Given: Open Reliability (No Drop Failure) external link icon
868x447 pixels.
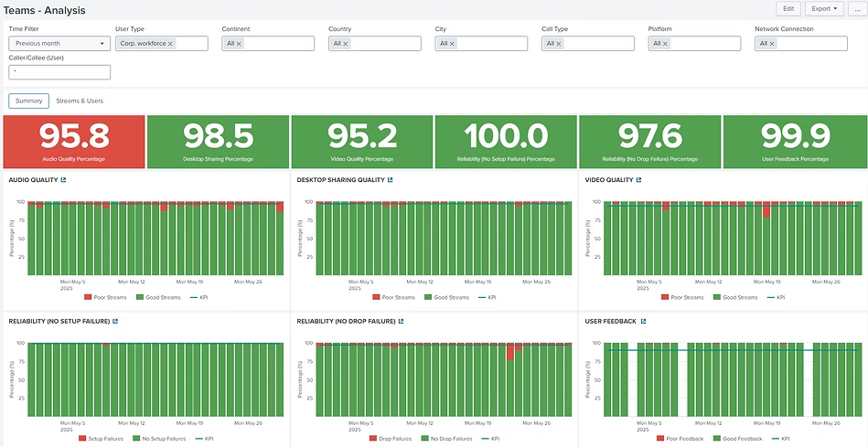Looking at the screenshot, I should click(402, 321).
